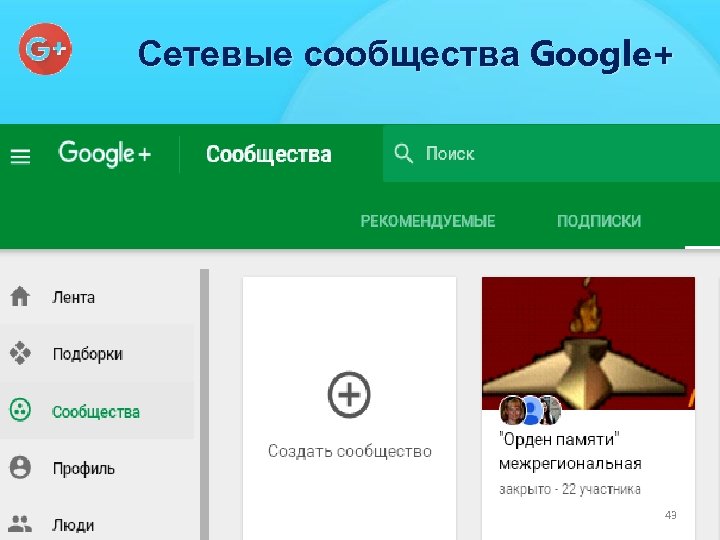
Task: Click the Создать сообщество card label
Action: click(x=350, y=451)
